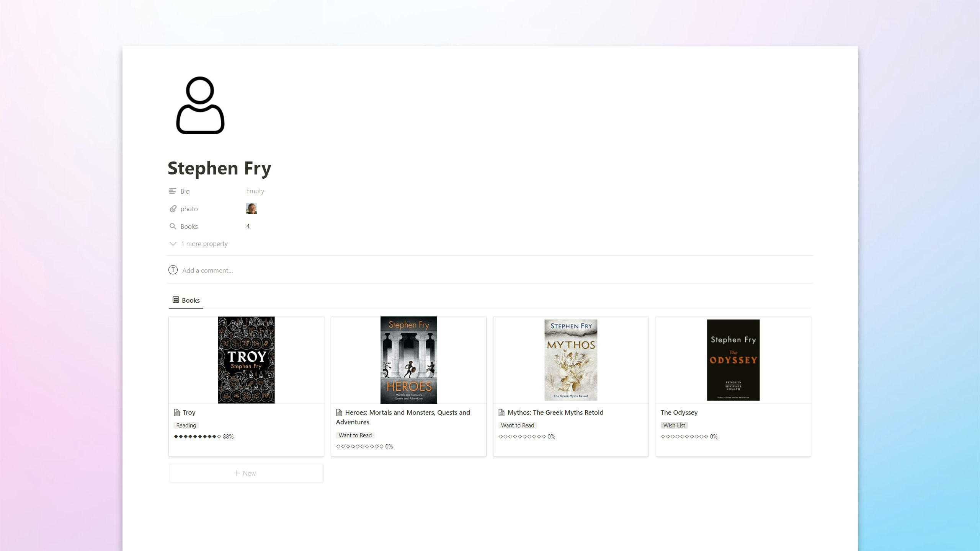Click the plus icon on New card
The image size is (980, 551).
coord(237,473)
